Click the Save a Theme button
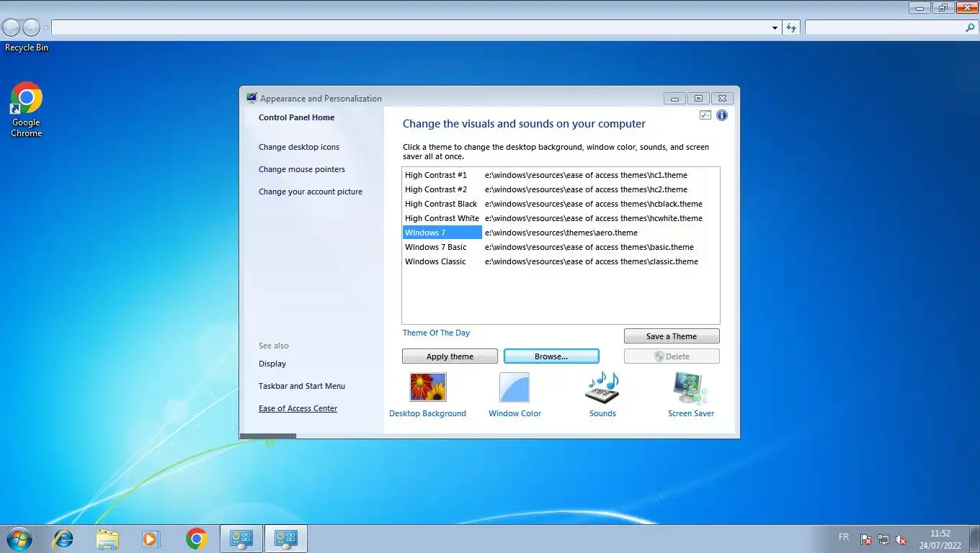The height and width of the screenshot is (553, 980). (x=672, y=336)
